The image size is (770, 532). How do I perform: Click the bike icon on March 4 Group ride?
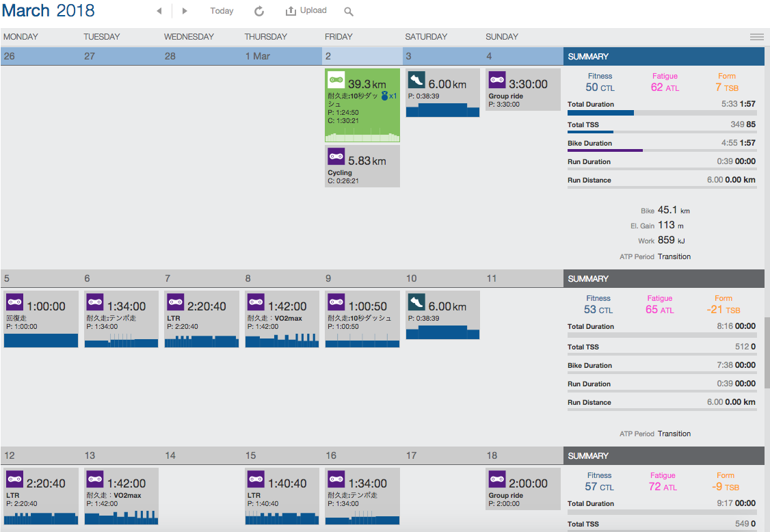[x=496, y=79]
